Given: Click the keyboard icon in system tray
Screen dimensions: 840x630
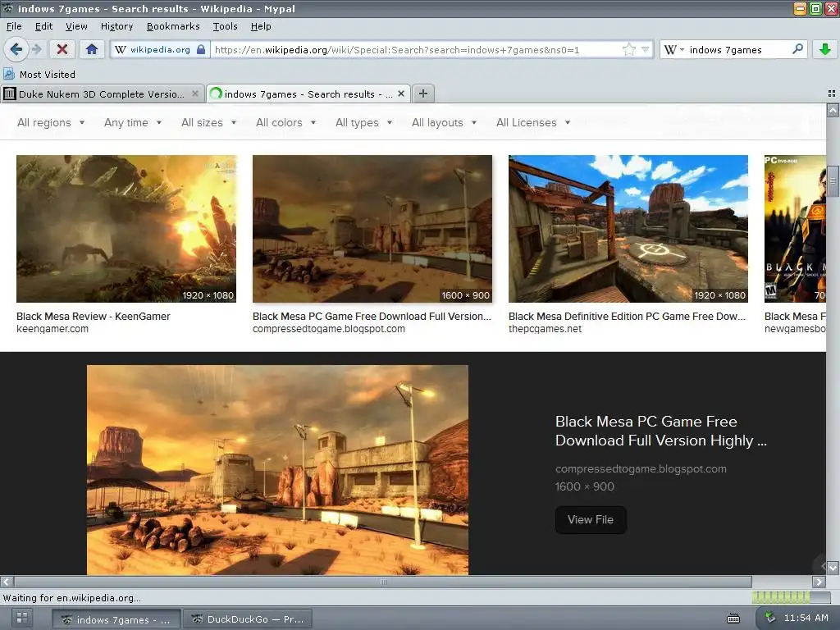Looking at the screenshot, I should (733, 619).
